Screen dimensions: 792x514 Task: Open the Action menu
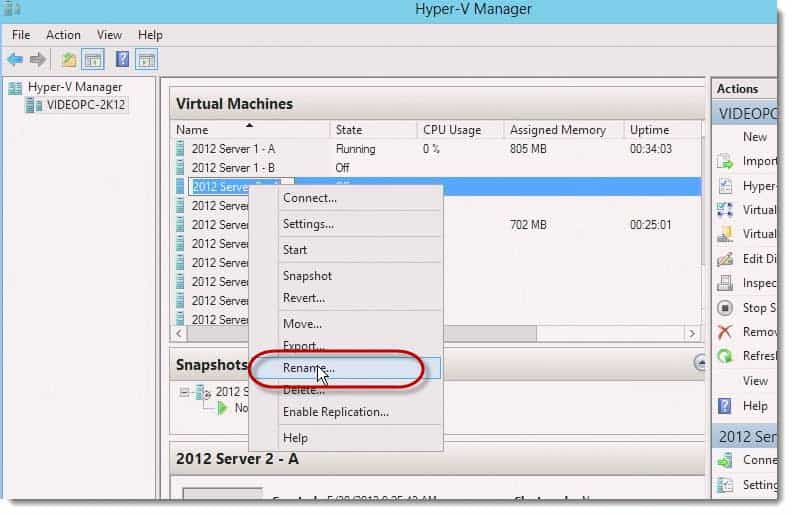63,35
